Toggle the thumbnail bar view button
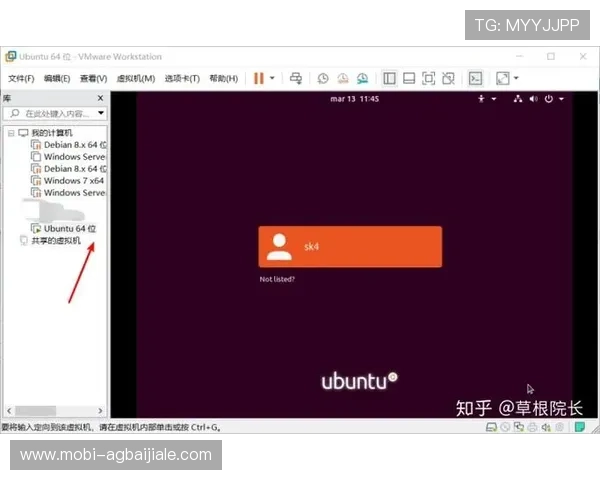Screen dimensions: 600x480 coord(409,78)
